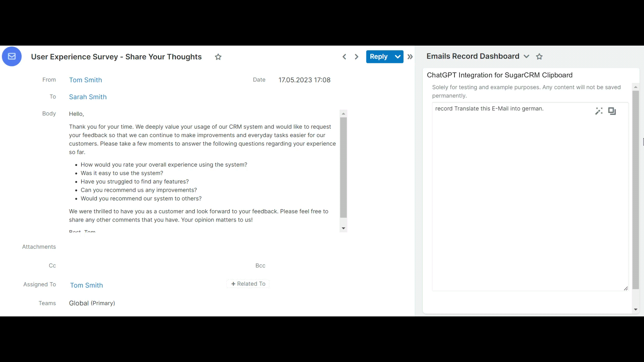Select the Bcc field toggle
Image resolution: width=644 pixels, height=362 pixels.
(x=260, y=265)
